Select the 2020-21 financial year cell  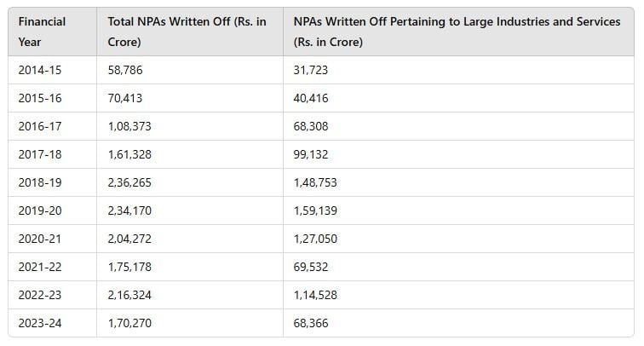click(x=40, y=239)
